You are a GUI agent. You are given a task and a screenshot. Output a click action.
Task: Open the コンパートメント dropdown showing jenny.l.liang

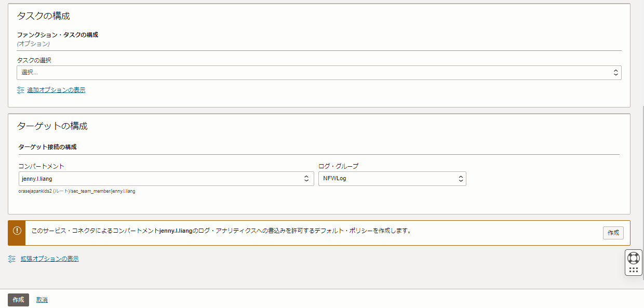(156, 178)
